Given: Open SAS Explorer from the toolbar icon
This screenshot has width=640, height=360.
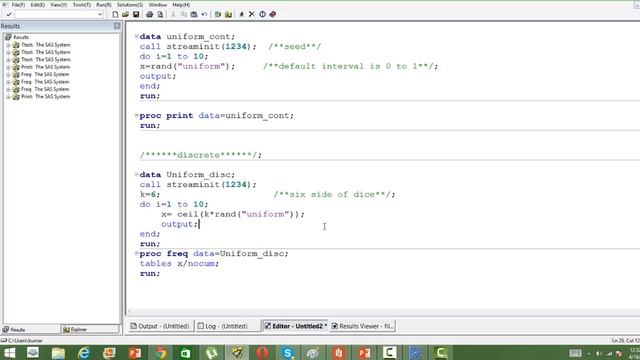Looking at the screenshot, I should (228, 14).
